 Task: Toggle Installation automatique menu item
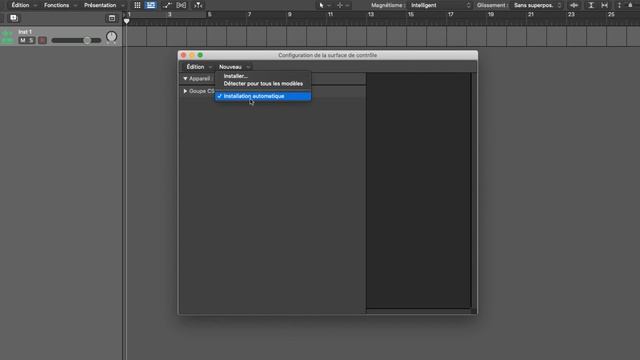263,96
